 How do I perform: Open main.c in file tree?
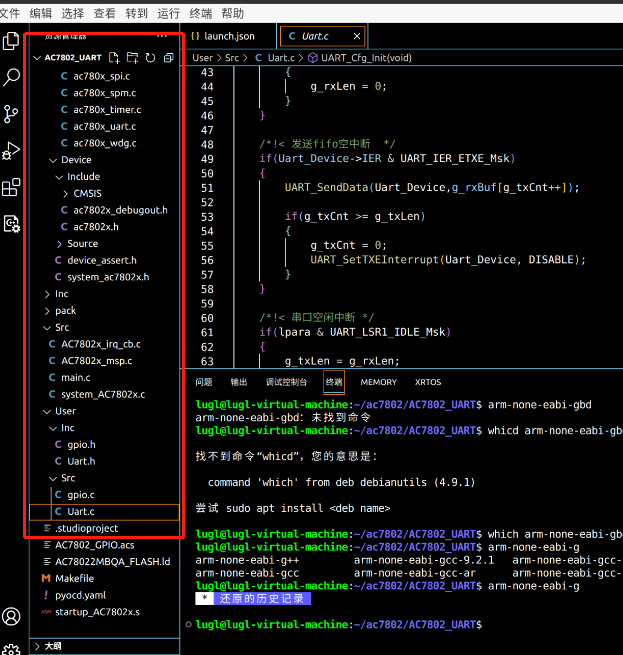pyautogui.click(x=75, y=378)
